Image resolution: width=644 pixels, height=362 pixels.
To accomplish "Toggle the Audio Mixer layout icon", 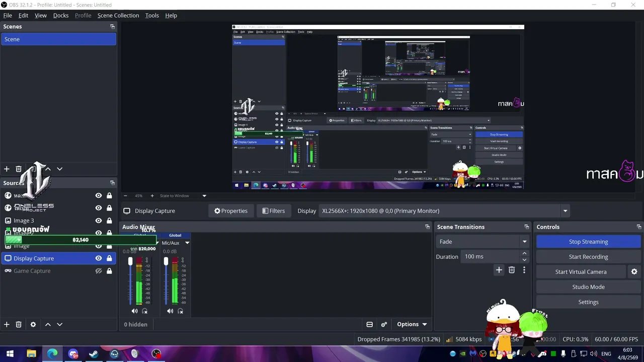I will tap(369, 324).
